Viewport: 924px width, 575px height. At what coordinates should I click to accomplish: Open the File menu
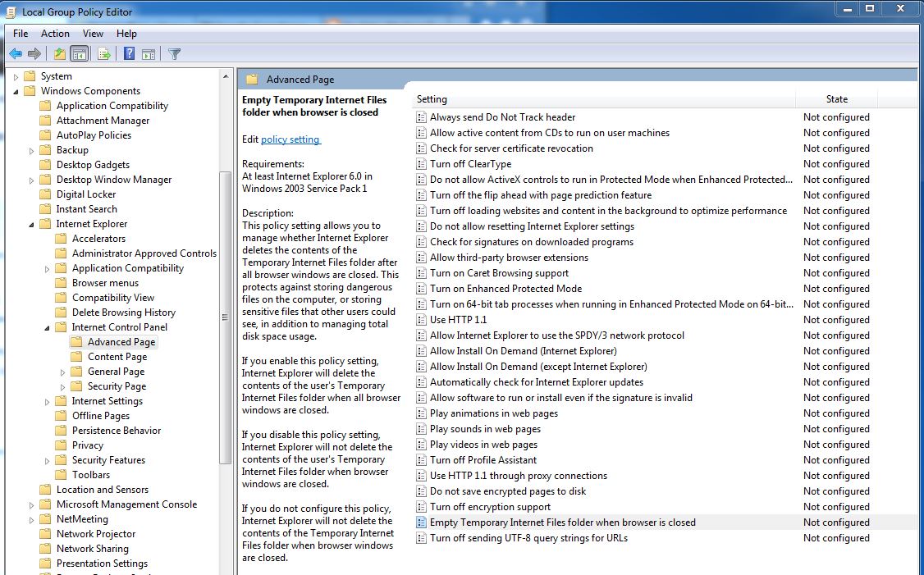tap(21, 34)
